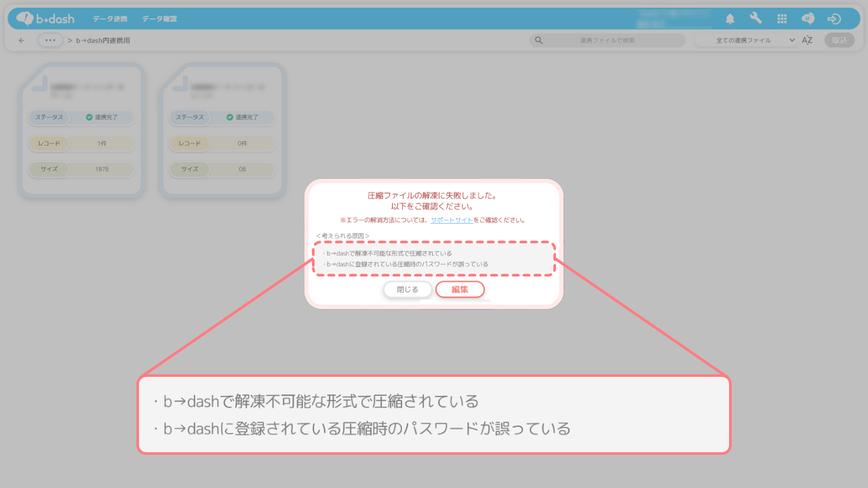Click the 閉じる button in dialog
Image resolution: width=868 pixels, height=488 pixels.
[x=408, y=289]
